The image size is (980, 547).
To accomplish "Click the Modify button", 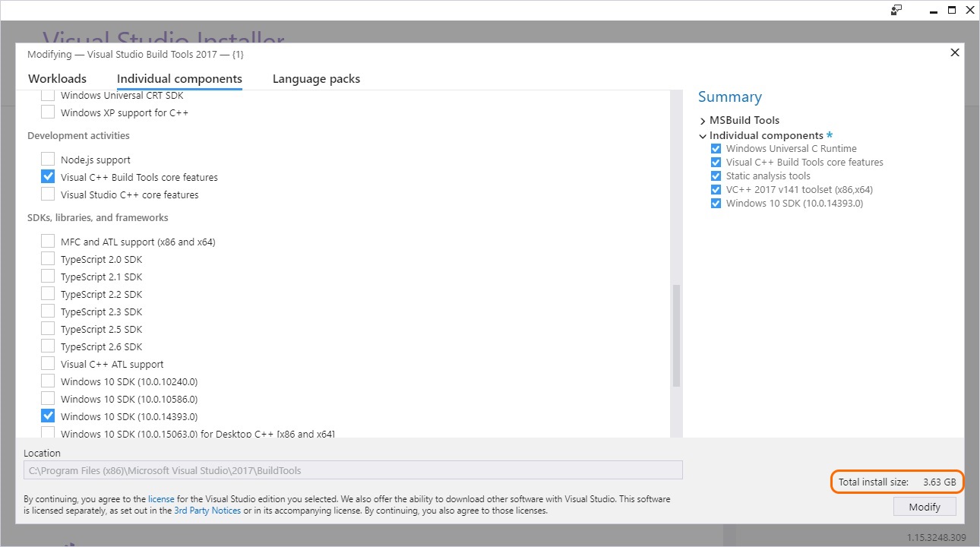I will [x=925, y=506].
